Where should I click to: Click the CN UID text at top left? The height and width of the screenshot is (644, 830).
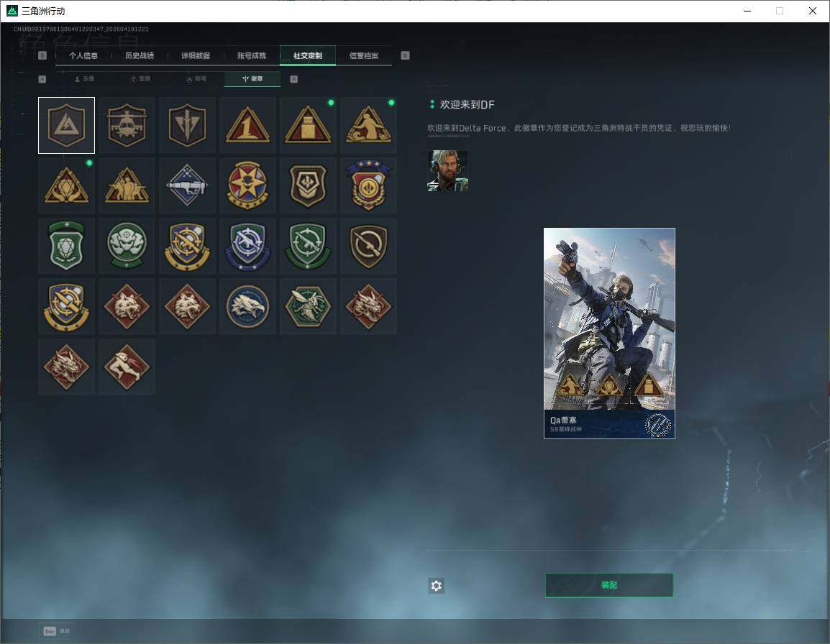[x=81, y=29]
